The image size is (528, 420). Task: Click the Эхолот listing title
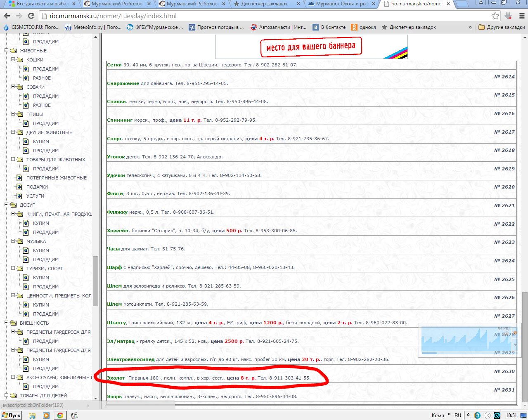click(x=116, y=378)
